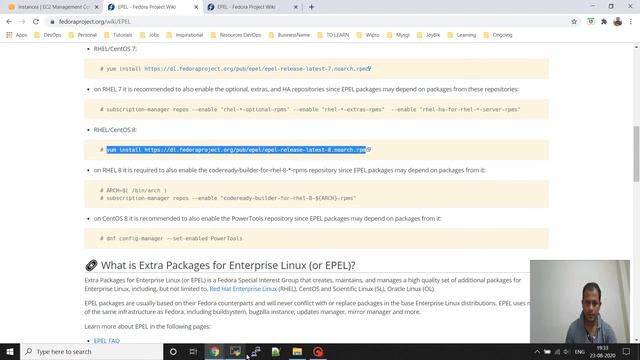Viewport: 640px width, 360px height.
Task: Click the epel-release-latest-7 yum install command
Action: (236, 69)
